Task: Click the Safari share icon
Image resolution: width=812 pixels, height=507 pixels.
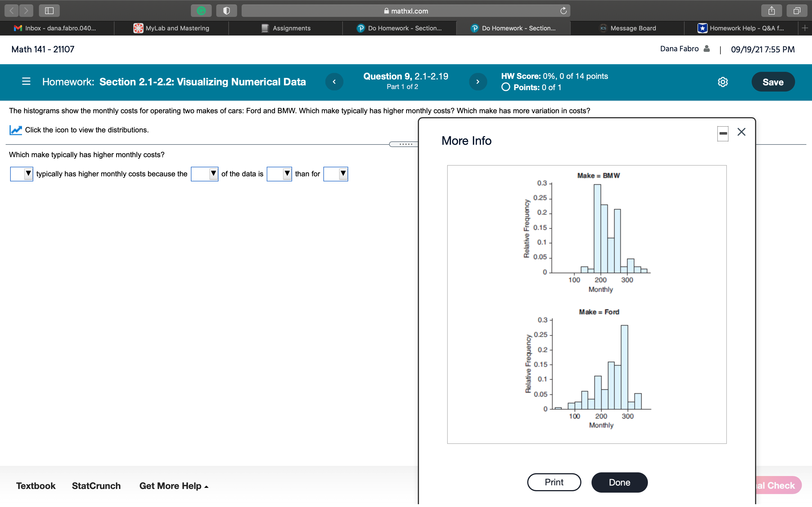Action: 771,11
